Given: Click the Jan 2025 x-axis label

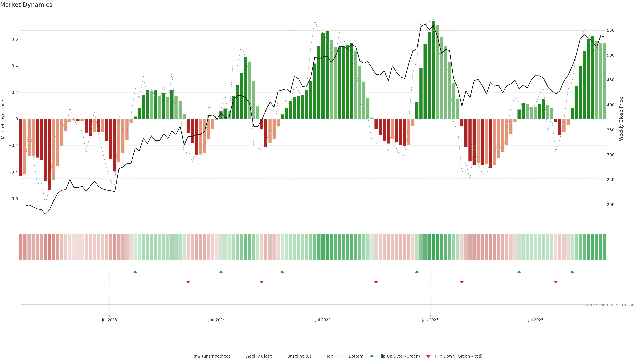Looking at the screenshot, I should pos(430,320).
